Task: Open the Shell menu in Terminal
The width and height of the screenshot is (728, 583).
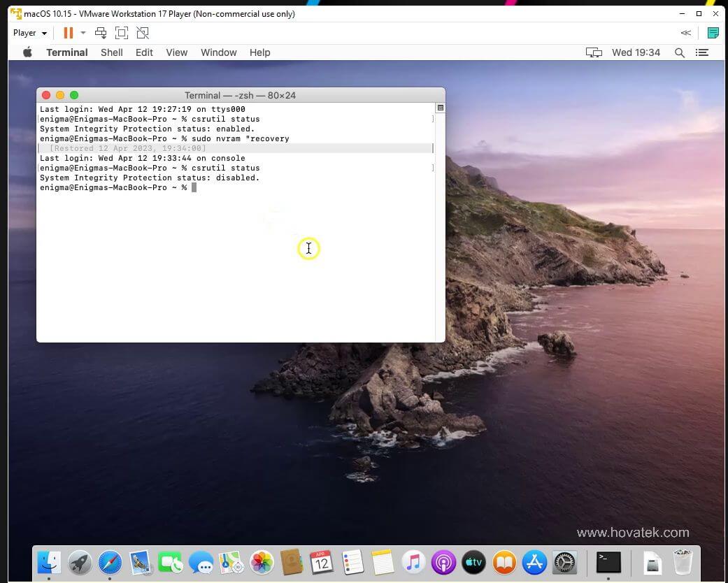Action: [111, 52]
